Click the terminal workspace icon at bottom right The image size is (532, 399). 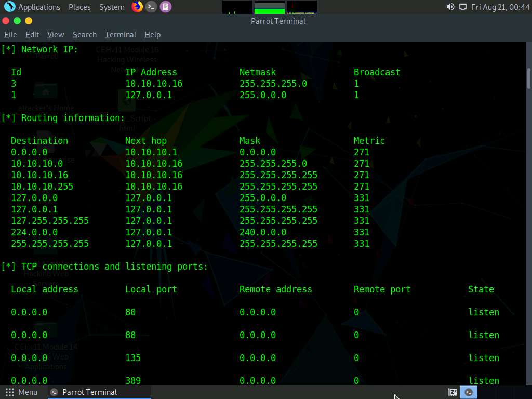tap(469, 393)
